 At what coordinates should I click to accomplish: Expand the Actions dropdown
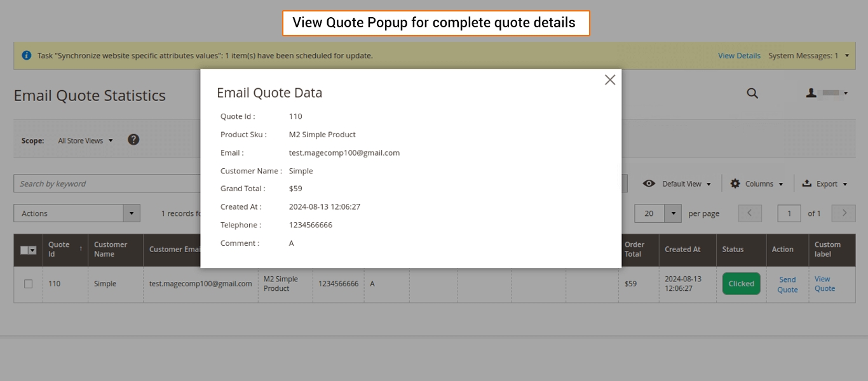click(x=132, y=213)
